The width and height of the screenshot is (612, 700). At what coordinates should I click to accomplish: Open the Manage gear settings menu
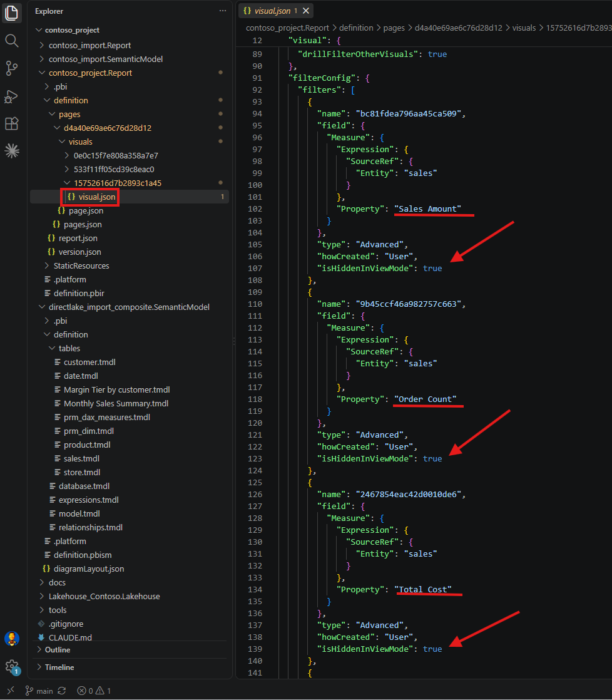coord(12,667)
